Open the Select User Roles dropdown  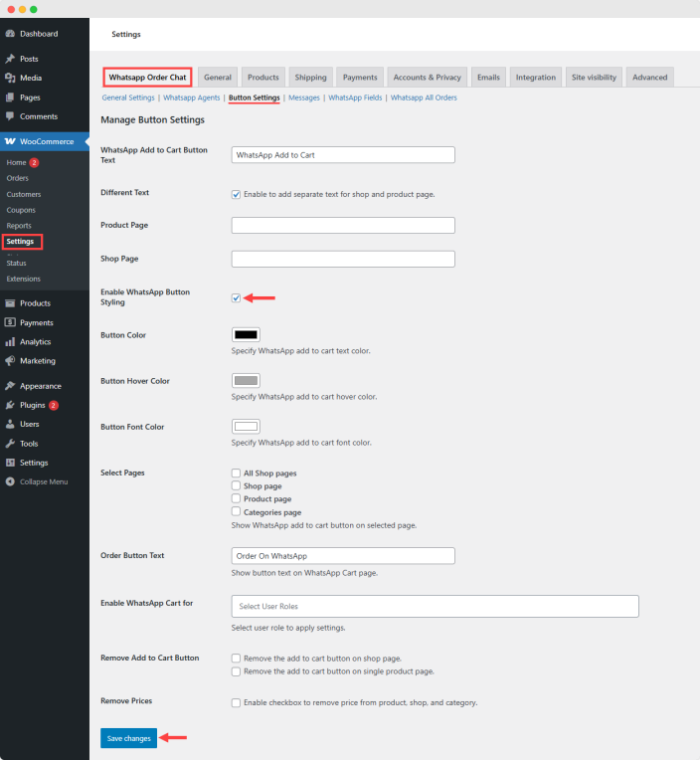click(436, 607)
